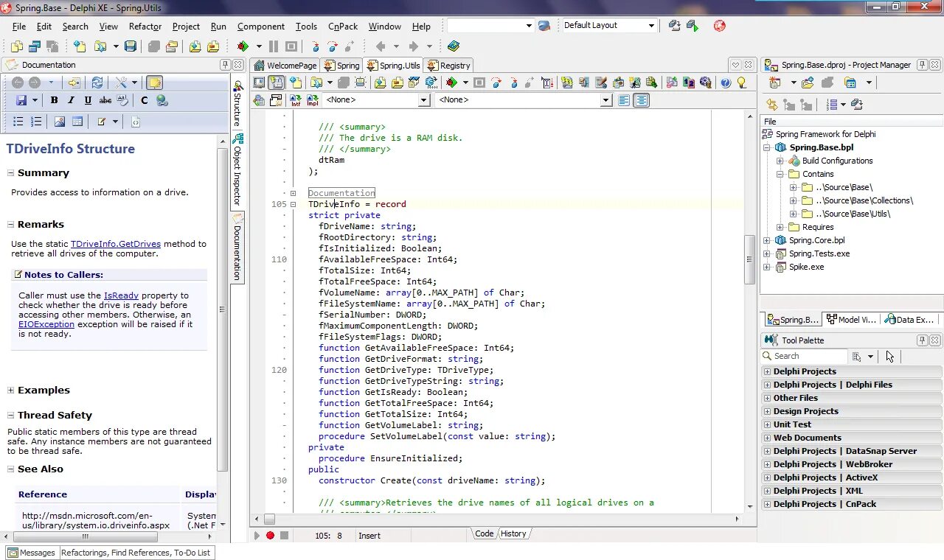Image resolution: width=944 pixels, height=560 pixels.
Task: Collapse the code fold at TDriveInfo record
Action: tap(293, 204)
